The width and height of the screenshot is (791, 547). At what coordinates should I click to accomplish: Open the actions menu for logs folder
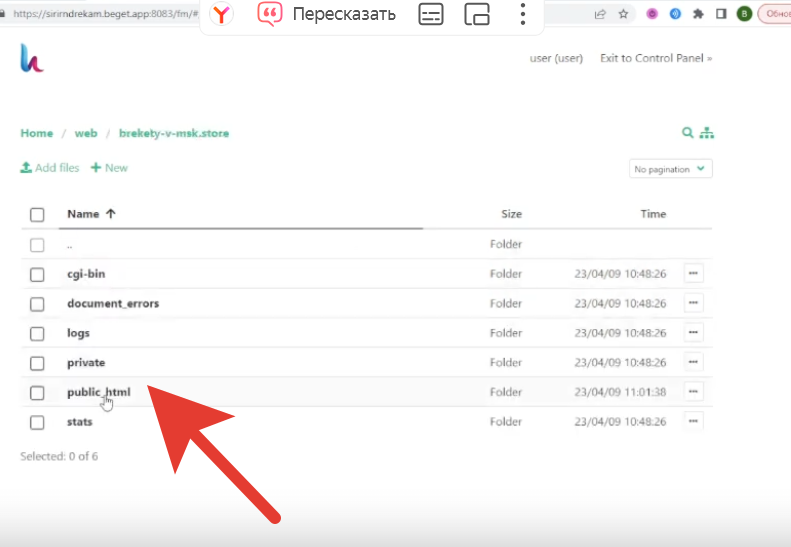click(693, 333)
